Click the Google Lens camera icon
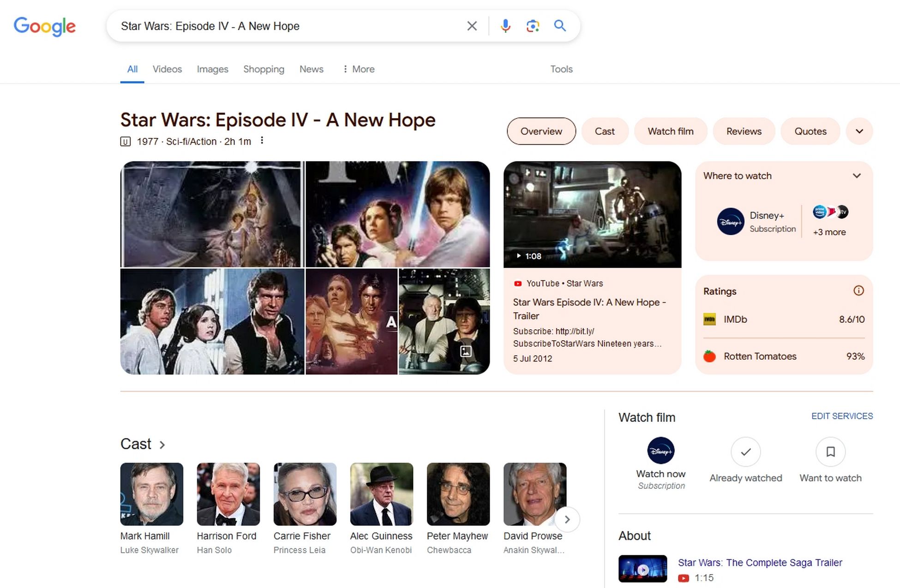The width and height of the screenshot is (900, 588). click(x=533, y=26)
